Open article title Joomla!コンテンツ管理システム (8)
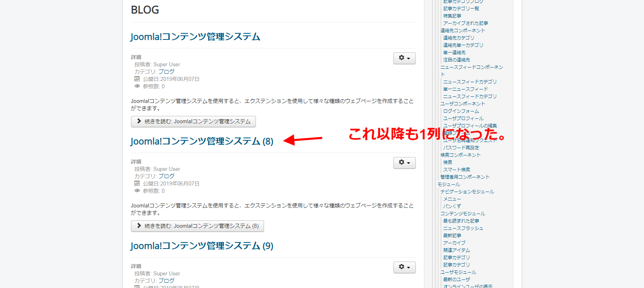This screenshot has height=288, width=644. tap(202, 141)
